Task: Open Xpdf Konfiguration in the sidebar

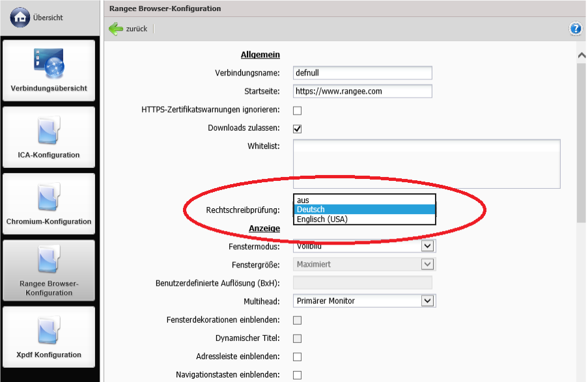Action: [x=49, y=337]
